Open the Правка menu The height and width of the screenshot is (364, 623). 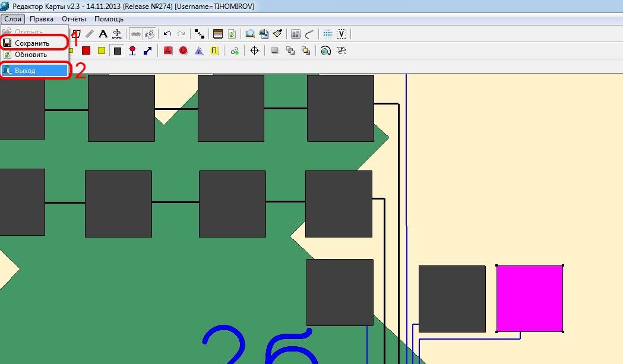tap(42, 18)
